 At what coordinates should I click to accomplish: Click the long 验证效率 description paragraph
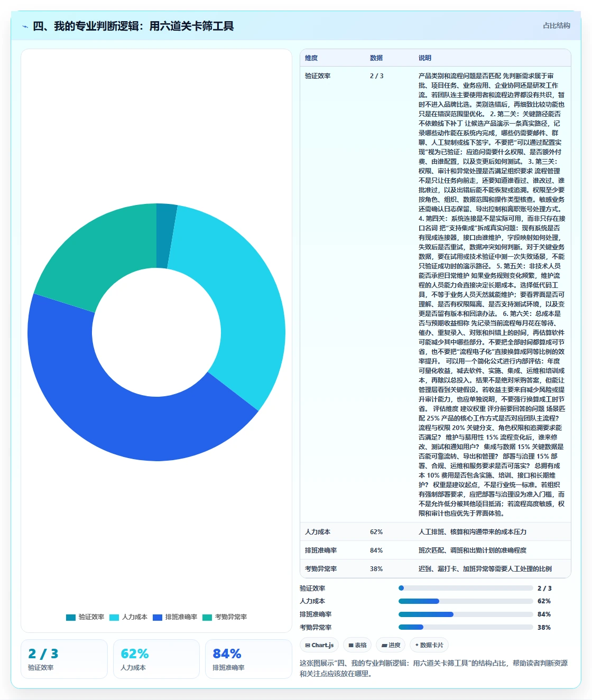[x=492, y=295]
